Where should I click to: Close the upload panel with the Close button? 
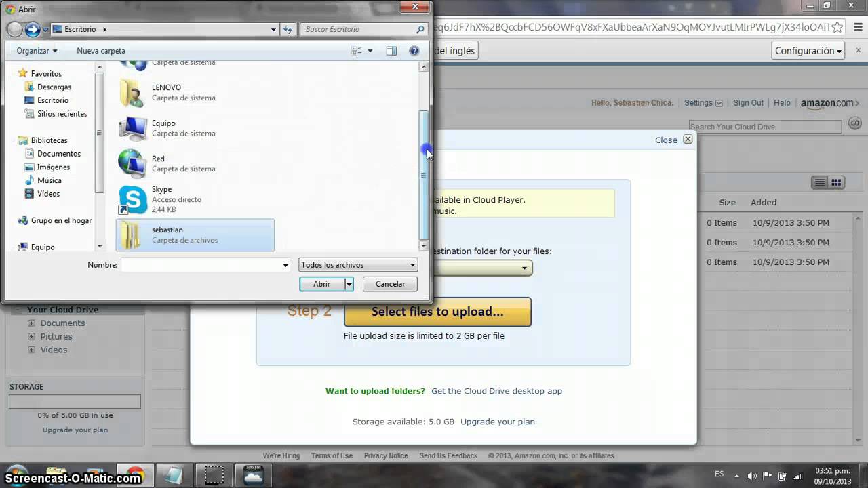(x=674, y=140)
